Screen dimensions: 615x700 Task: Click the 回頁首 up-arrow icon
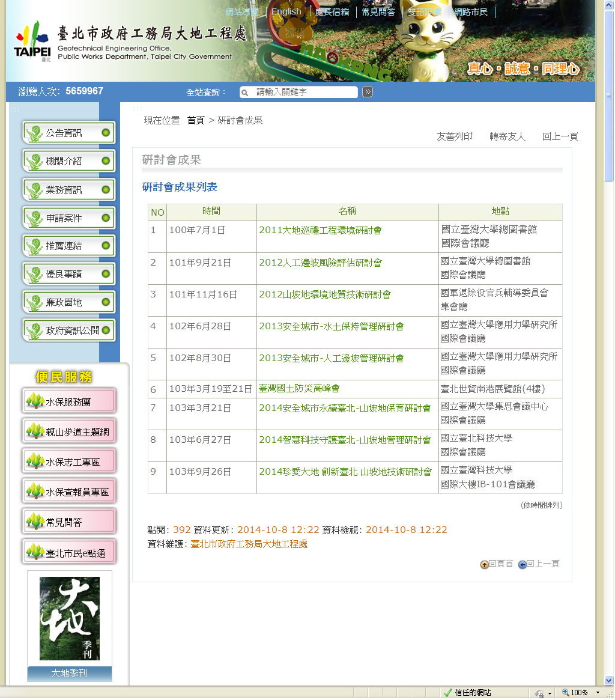[484, 565]
